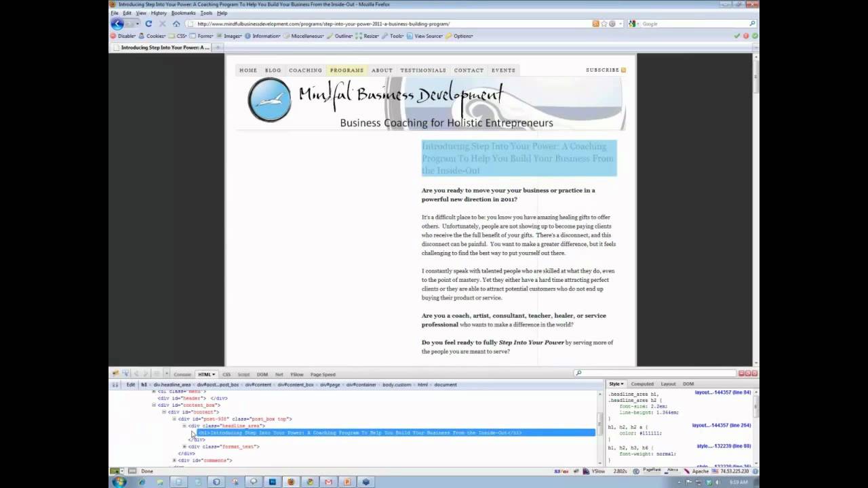Screen dimensions: 868x488
Task: Click the RSS feed icon in the address bar
Action: 595,24
